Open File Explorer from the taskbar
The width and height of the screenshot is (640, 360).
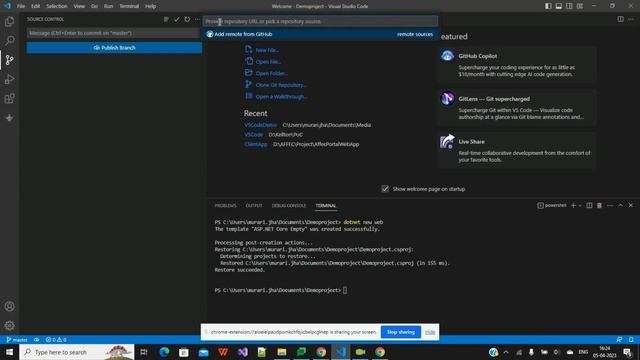(x=282, y=352)
